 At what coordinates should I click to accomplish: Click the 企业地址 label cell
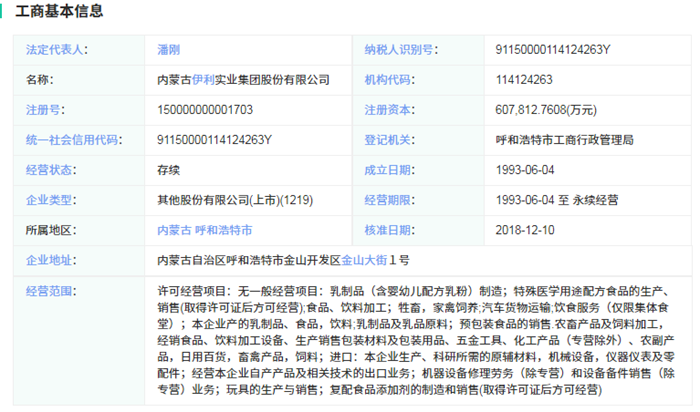pos(50,260)
